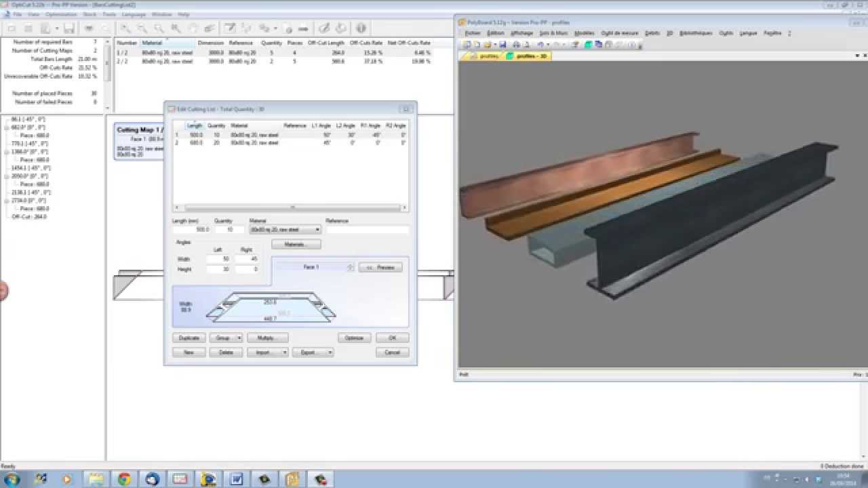Click the L1 Angle column header
The width and height of the screenshot is (868, 488).
click(321, 125)
